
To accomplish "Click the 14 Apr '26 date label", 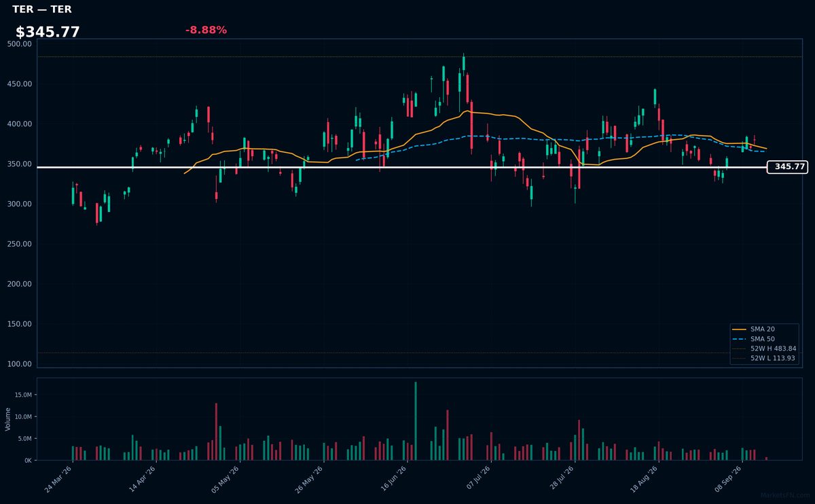I will (142, 480).
